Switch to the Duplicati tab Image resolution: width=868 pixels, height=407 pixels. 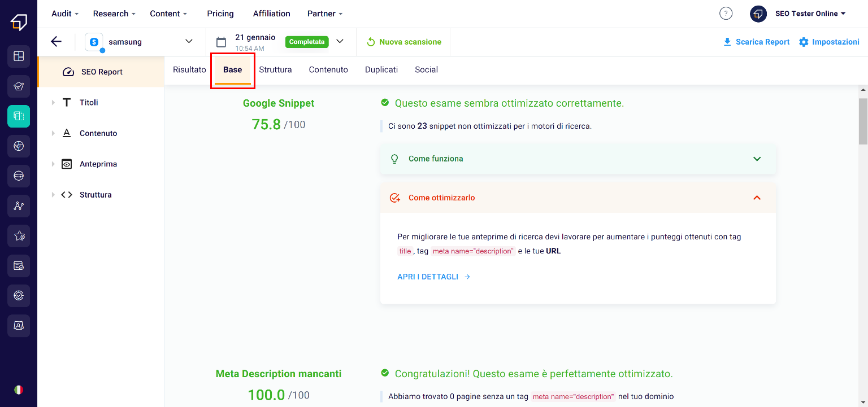pyautogui.click(x=381, y=70)
